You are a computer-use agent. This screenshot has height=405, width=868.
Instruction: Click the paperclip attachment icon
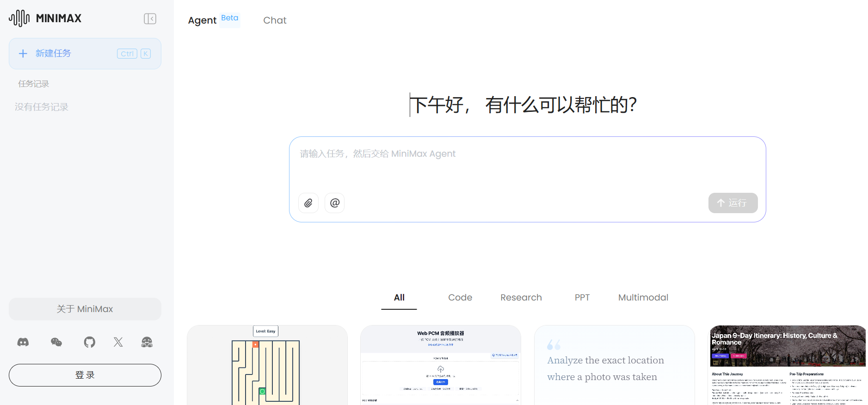(308, 203)
